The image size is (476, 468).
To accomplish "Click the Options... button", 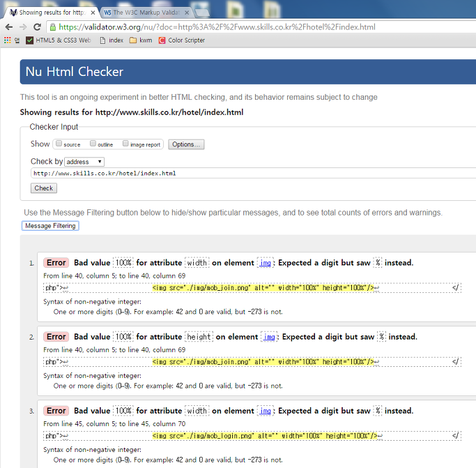I will 186,144.
